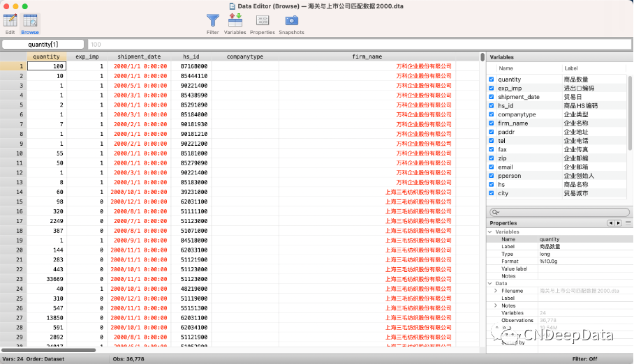Screen dimensions: 634x364
Task: Click hs_id cell 84518000
Action: pos(191,241)
